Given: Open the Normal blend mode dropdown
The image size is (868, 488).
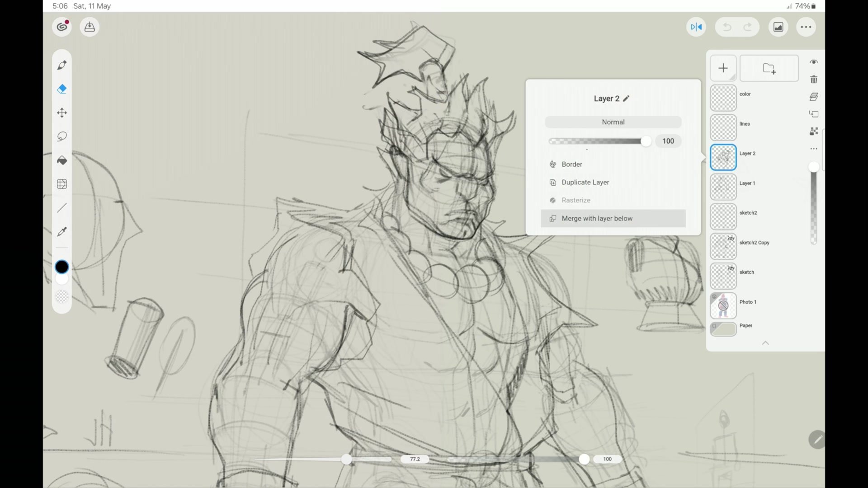Looking at the screenshot, I should [613, 122].
